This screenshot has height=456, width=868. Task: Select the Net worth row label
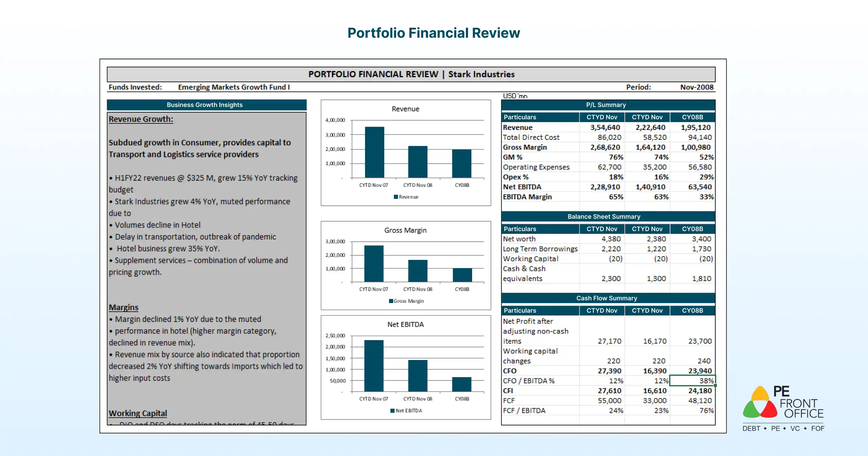pos(519,239)
